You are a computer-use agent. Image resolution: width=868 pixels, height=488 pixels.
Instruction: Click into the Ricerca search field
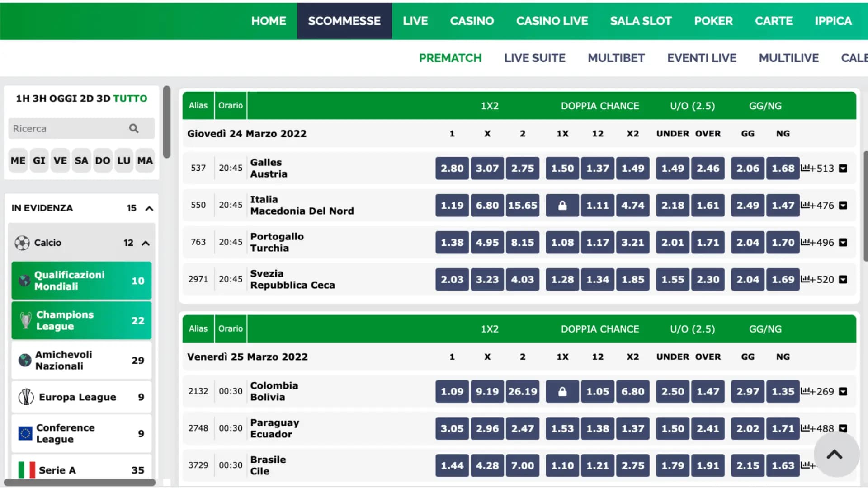pos(68,129)
